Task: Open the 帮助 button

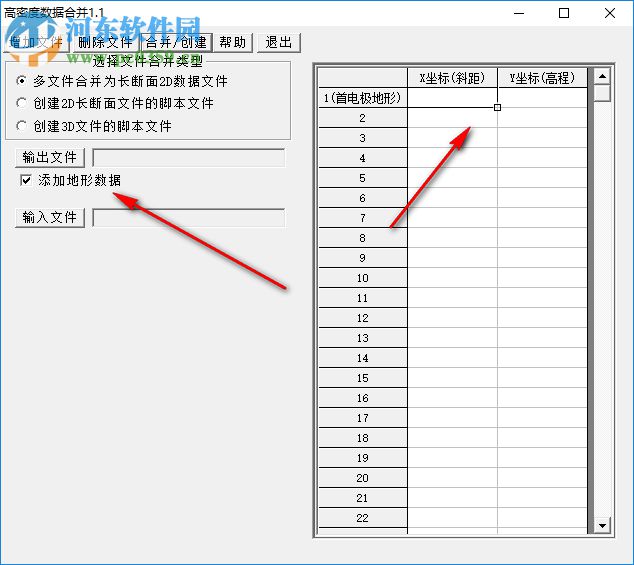Action: [233, 42]
